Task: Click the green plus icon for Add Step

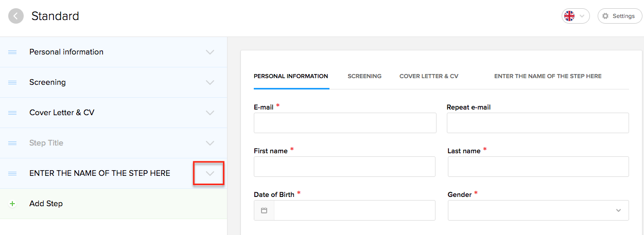Action: (x=12, y=204)
